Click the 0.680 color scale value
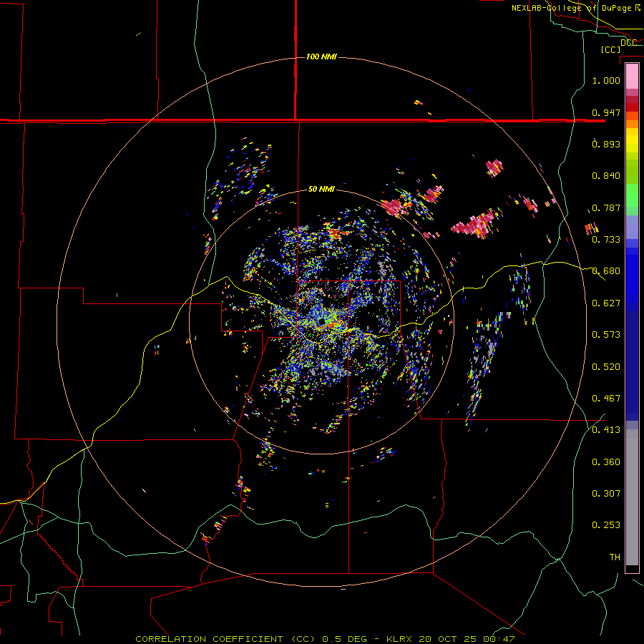 (606, 271)
